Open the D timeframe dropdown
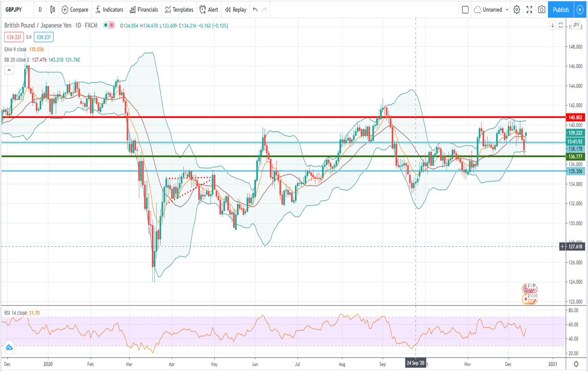Viewport: 588px width, 372px height. 40,10
